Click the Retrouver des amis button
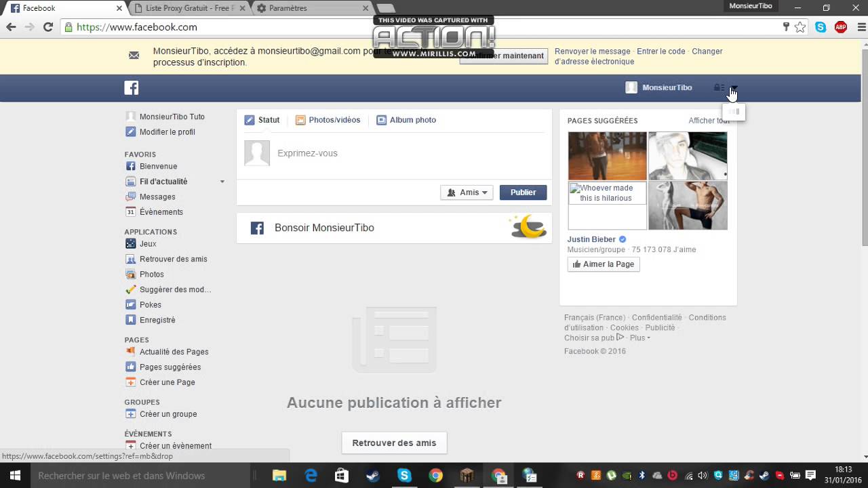The width and height of the screenshot is (868, 488). (x=394, y=443)
